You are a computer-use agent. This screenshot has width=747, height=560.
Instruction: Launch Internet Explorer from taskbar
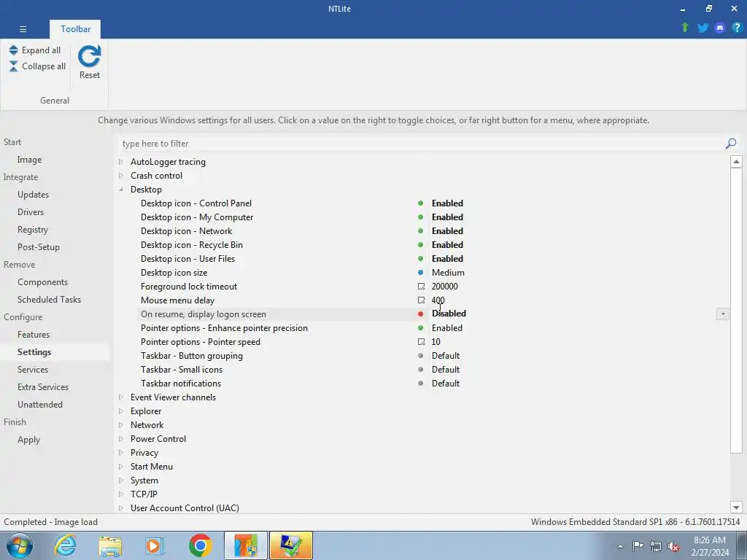tap(65, 545)
